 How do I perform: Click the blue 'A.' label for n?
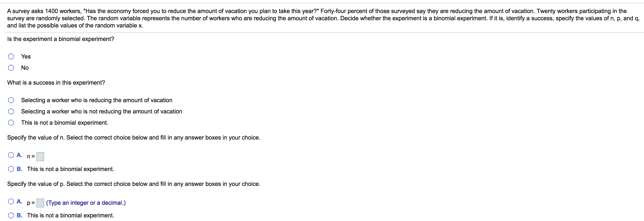[20, 155]
